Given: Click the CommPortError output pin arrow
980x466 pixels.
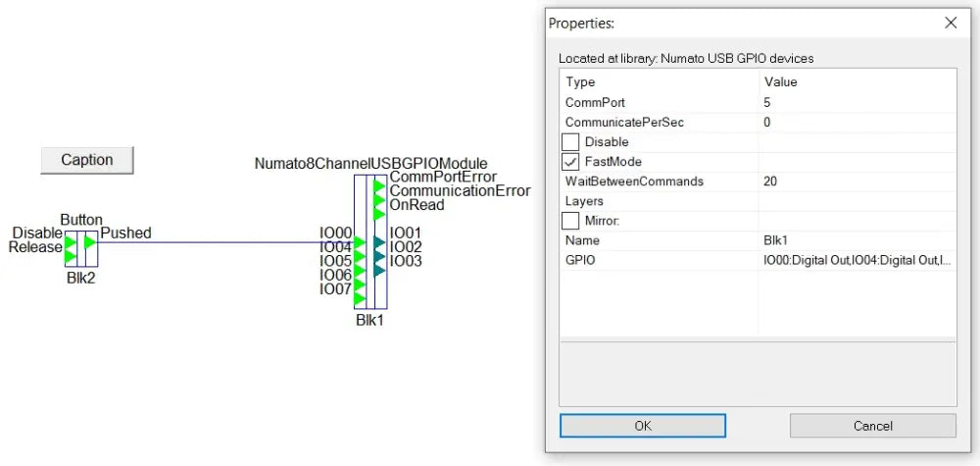Looking at the screenshot, I should [x=378, y=185].
